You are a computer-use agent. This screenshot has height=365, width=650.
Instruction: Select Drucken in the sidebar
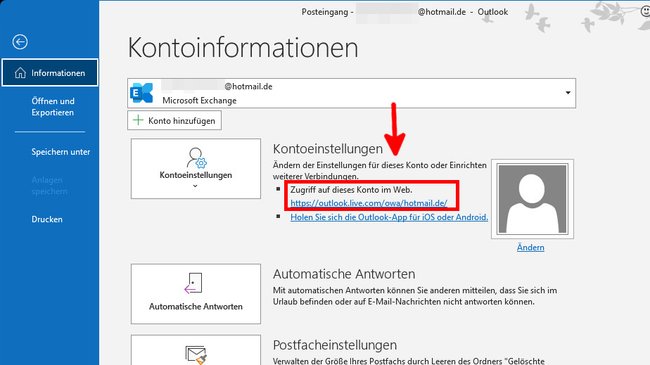[x=47, y=219]
